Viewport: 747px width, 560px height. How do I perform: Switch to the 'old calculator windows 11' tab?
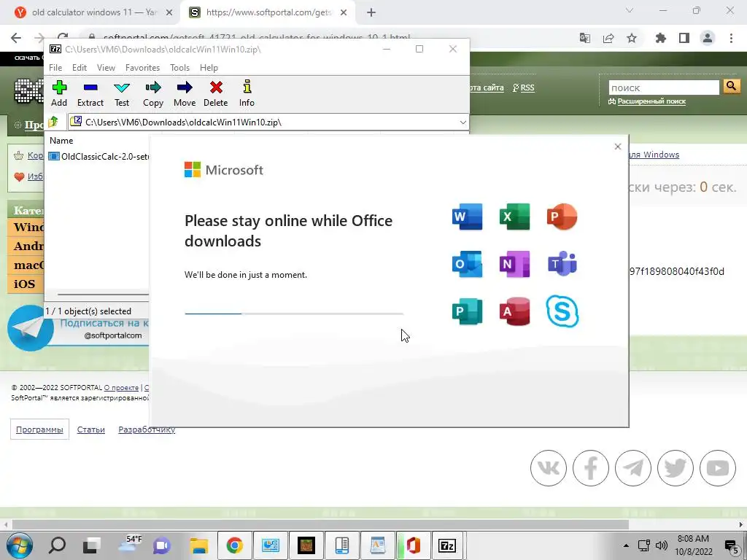[93, 12]
